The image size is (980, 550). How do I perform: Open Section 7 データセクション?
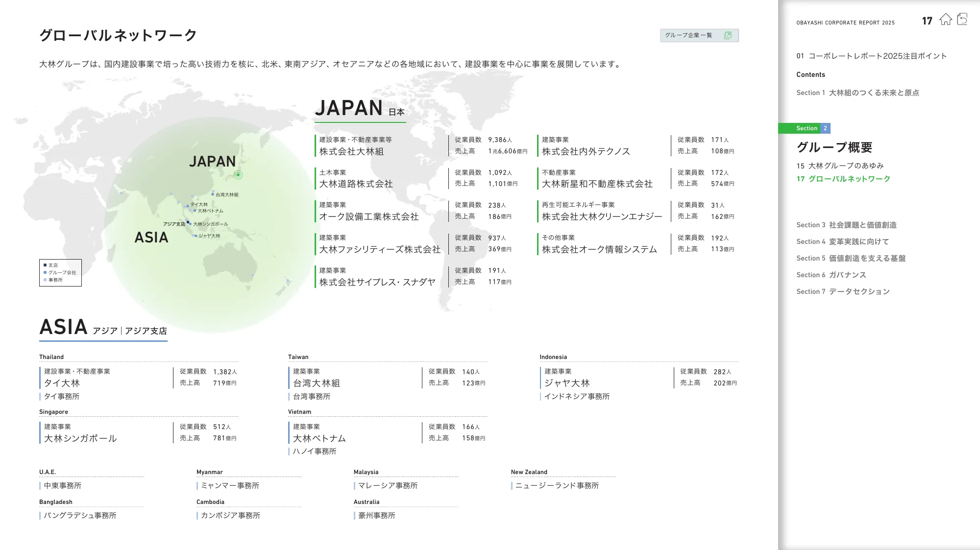pos(843,291)
